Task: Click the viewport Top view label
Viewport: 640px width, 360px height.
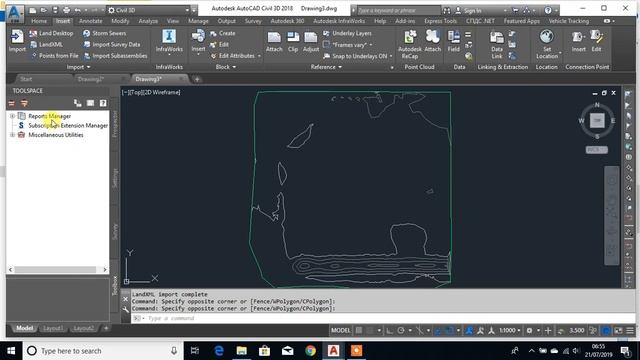Action: coord(136,92)
